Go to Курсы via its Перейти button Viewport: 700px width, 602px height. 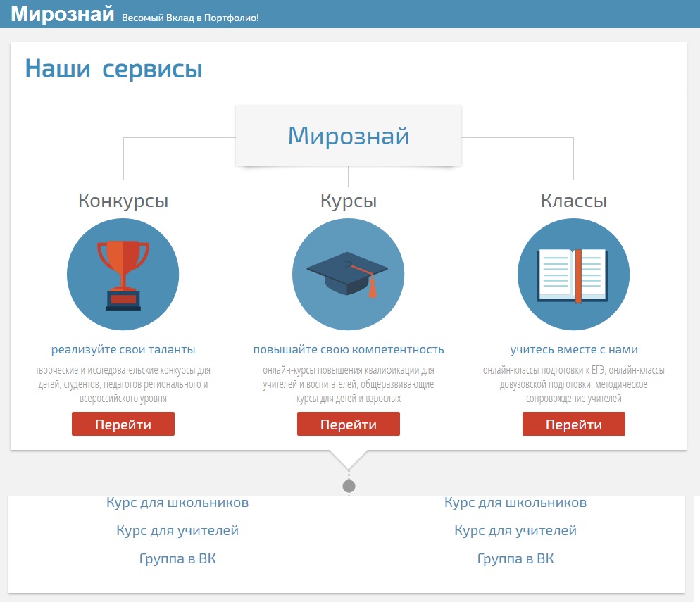(x=348, y=424)
